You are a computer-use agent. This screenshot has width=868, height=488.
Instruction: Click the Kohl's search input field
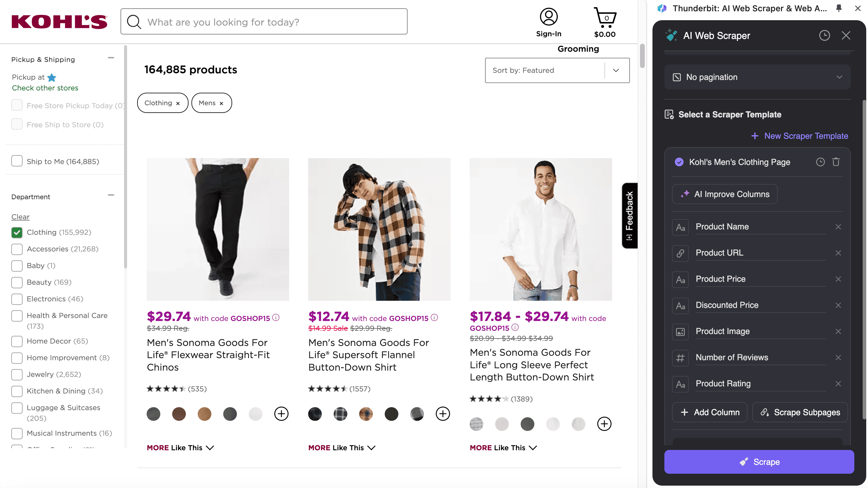(270, 22)
